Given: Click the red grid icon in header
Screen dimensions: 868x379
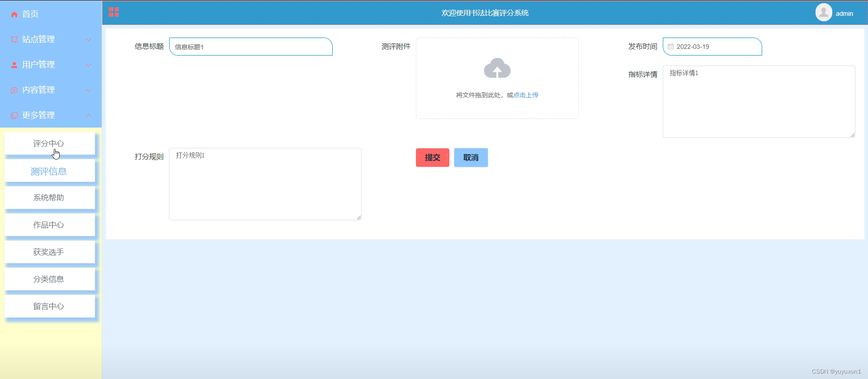Looking at the screenshot, I should point(113,12).
